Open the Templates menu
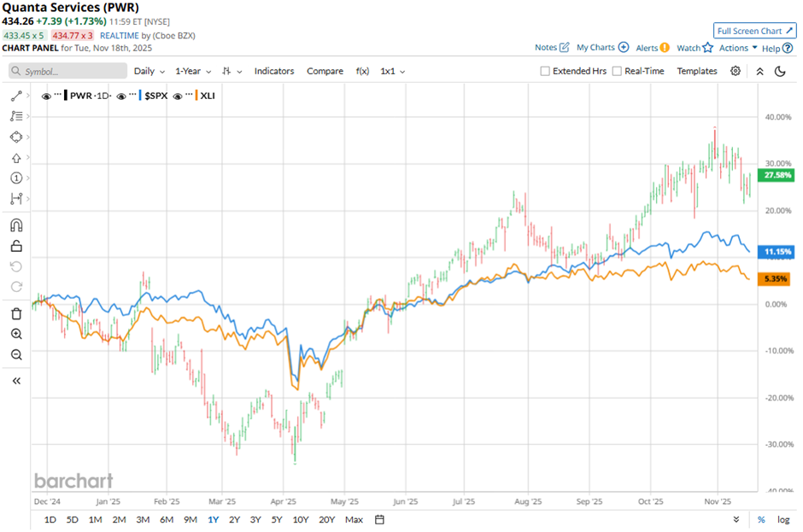 697,71
